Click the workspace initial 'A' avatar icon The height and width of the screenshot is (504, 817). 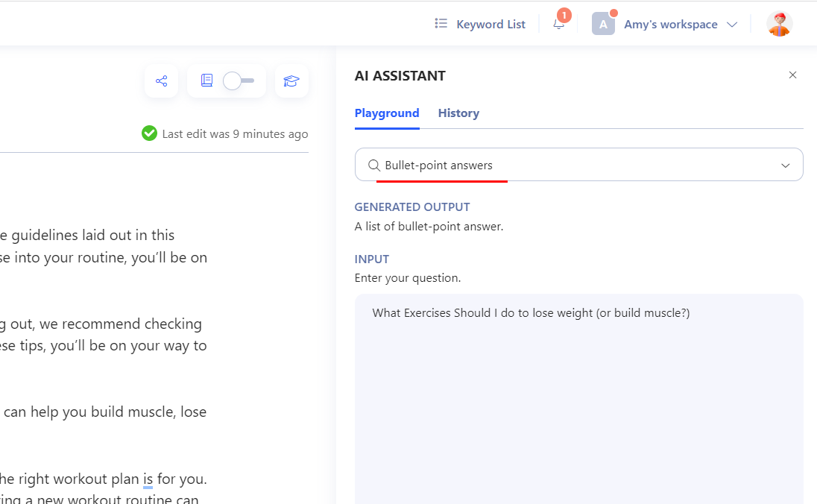[x=603, y=23]
